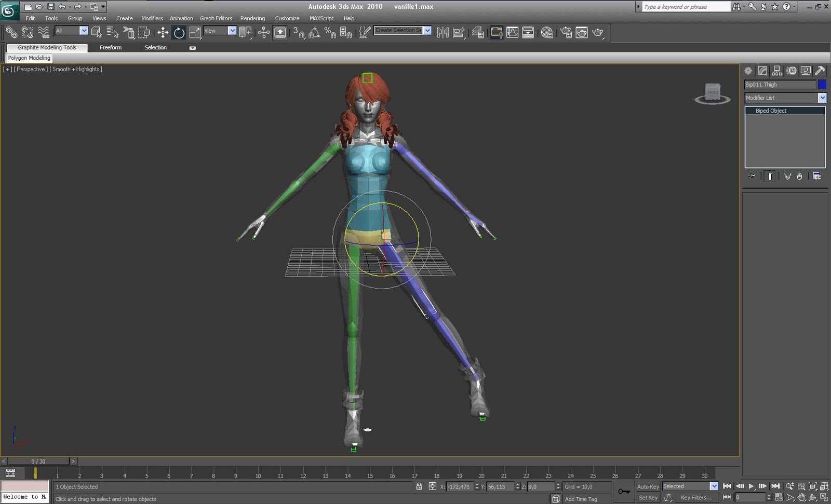Click the Select and Link tool

11,33
